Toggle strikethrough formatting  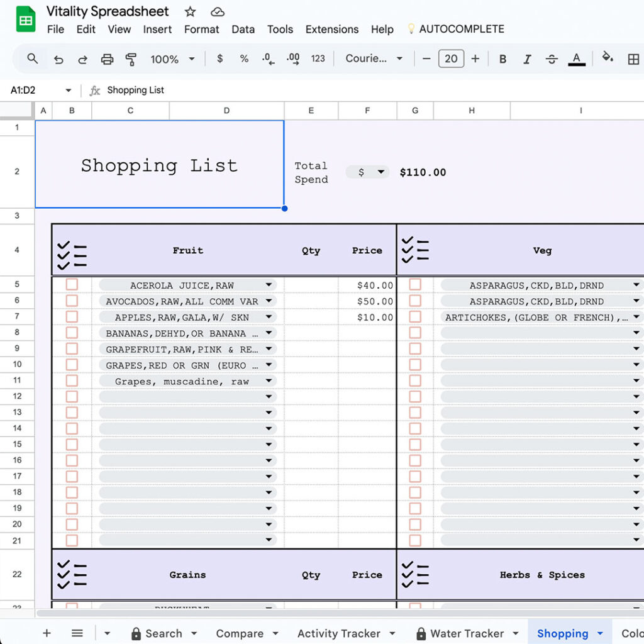pyautogui.click(x=552, y=59)
